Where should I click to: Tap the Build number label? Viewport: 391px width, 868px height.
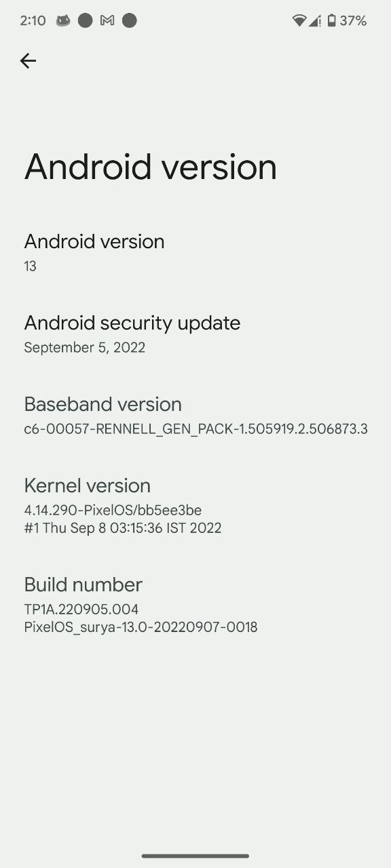point(83,585)
